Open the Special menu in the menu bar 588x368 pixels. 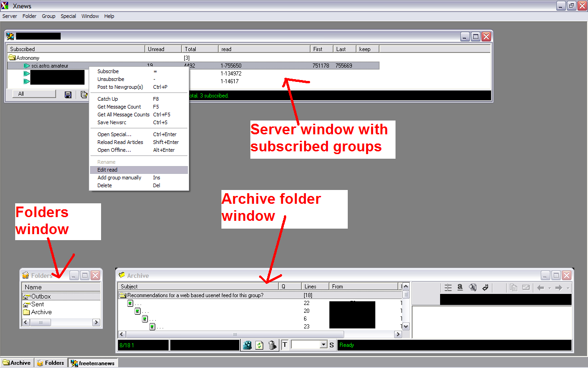pyautogui.click(x=68, y=16)
